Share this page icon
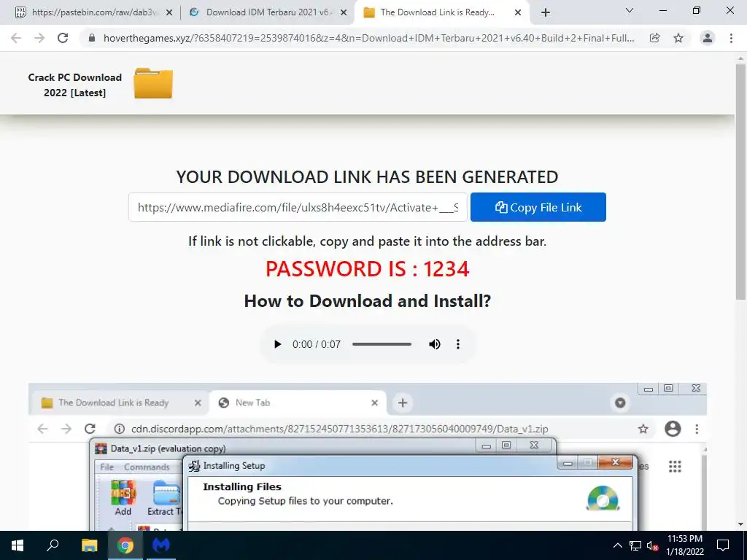This screenshot has height=560, width=747. tap(655, 38)
